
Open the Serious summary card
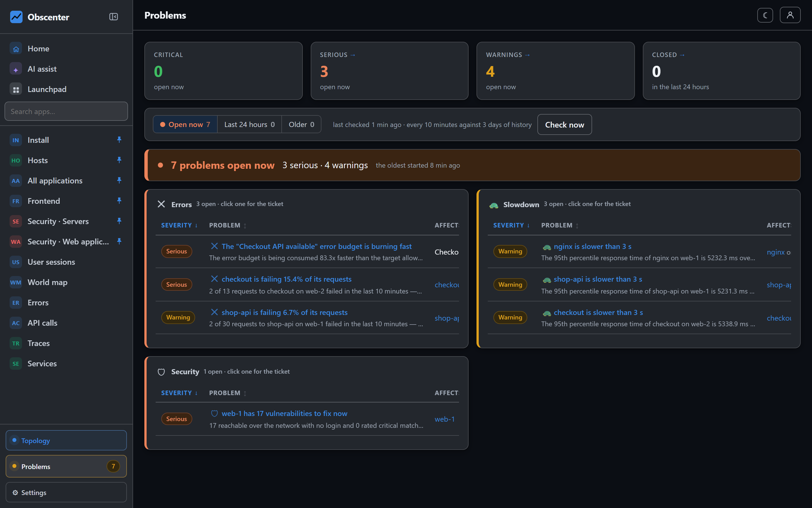[389, 71]
